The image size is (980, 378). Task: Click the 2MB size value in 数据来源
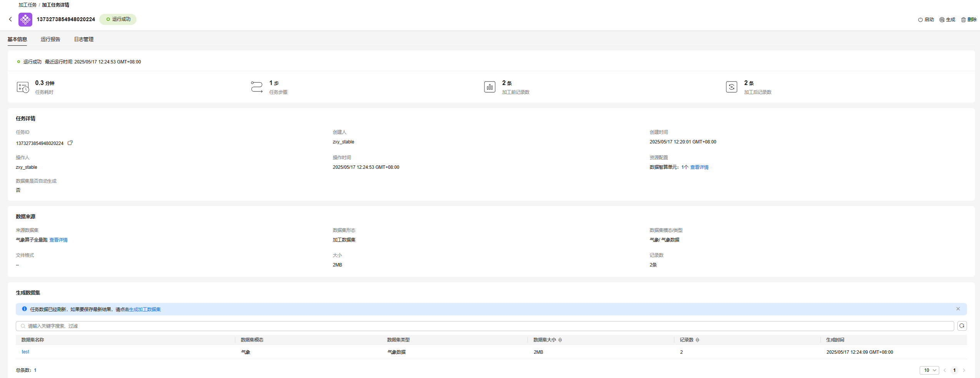point(338,265)
